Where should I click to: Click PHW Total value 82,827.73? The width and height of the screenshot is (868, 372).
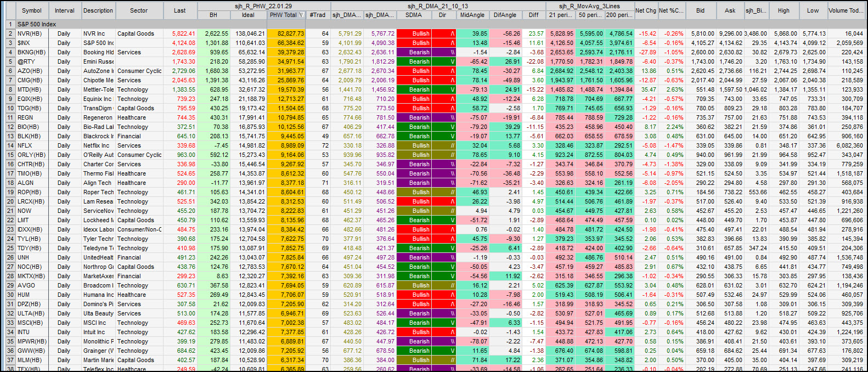286,33
